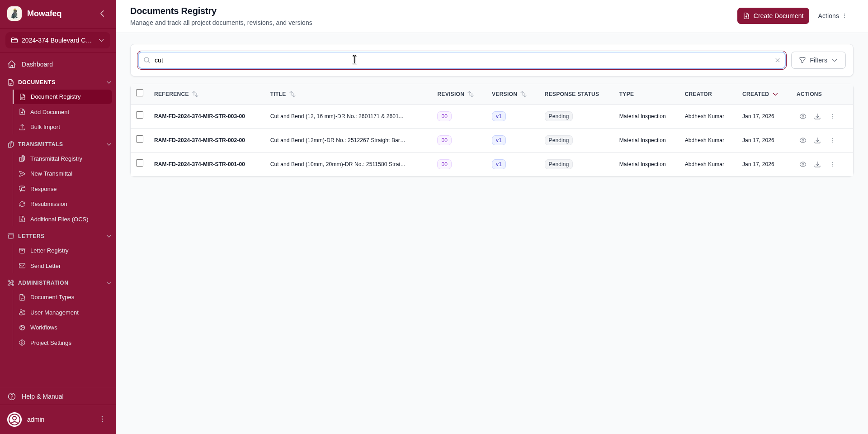Open Additional Files (OCS)

click(x=59, y=219)
